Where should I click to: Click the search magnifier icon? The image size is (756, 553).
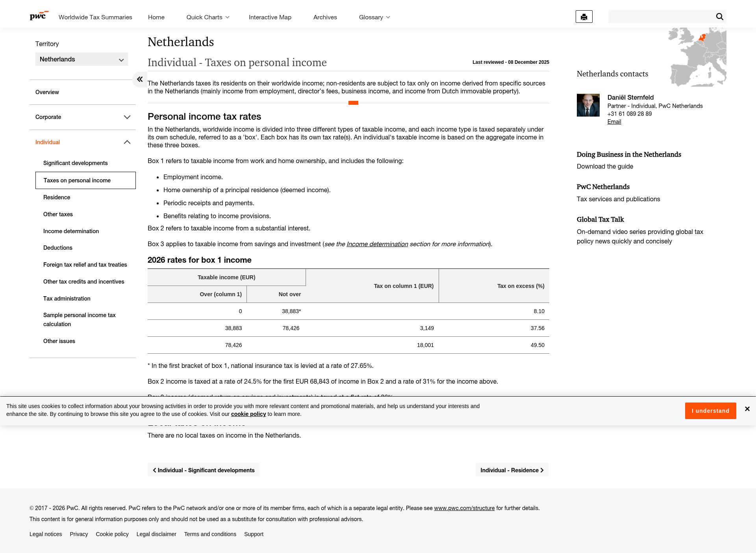719,17
